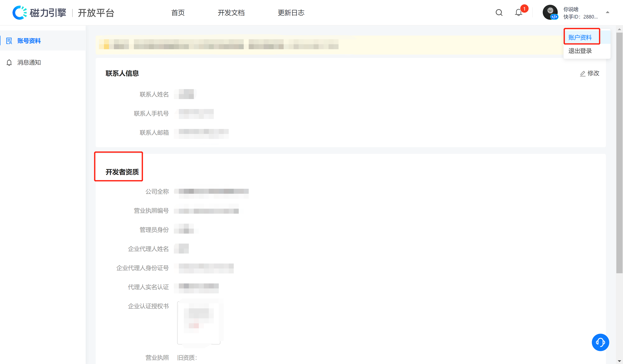Click the 开放平台 title text
Viewport: 623px width, 364px height.
coord(96,13)
